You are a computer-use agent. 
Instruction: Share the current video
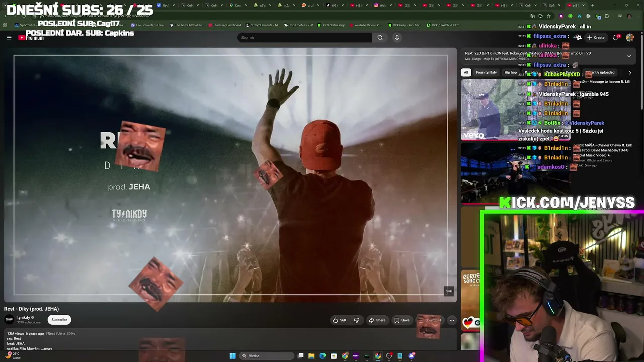pyautogui.click(x=377, y=320)
